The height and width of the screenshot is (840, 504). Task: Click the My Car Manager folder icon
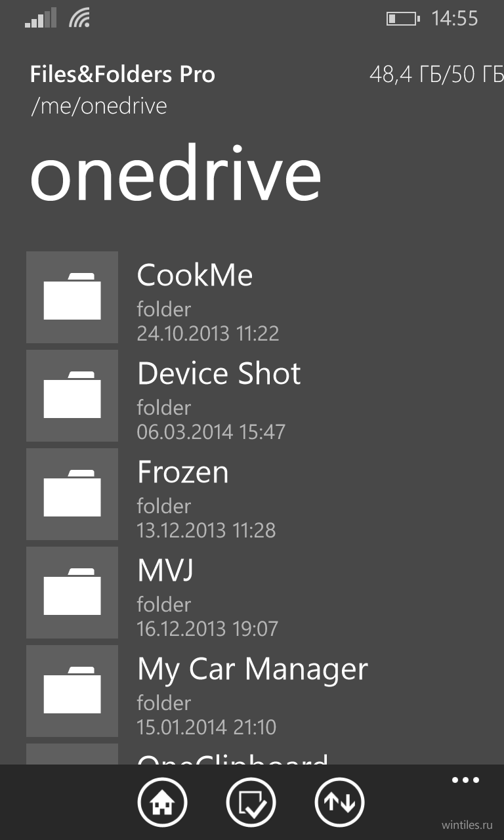(x=72, y=691)
